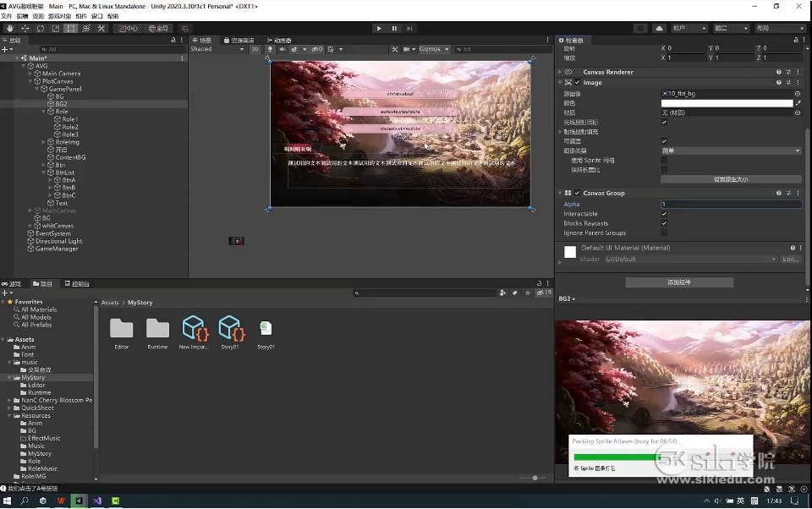
Task: Open the File menu
Action: [x=6, y=16]
